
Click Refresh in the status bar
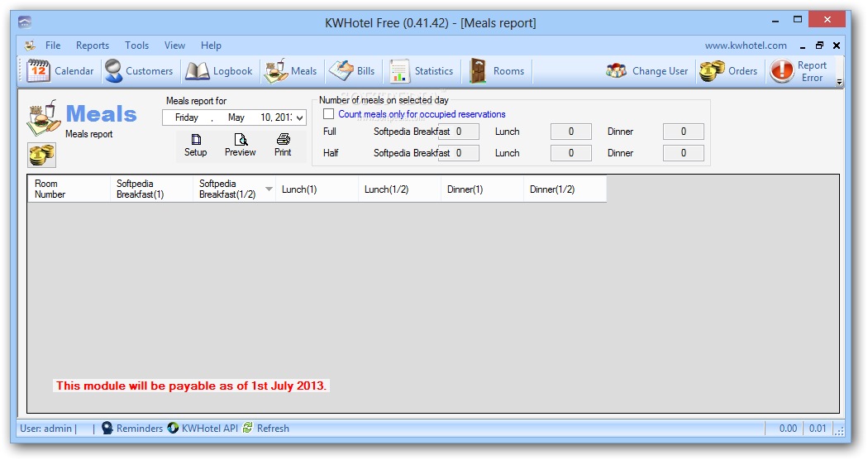pos(265,429)
